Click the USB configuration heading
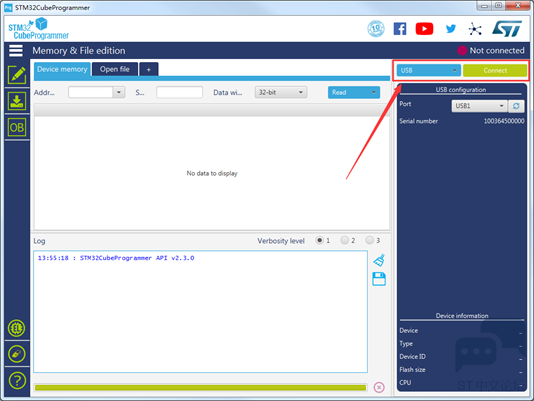The image size is (534, 401). tap(461, 90)
